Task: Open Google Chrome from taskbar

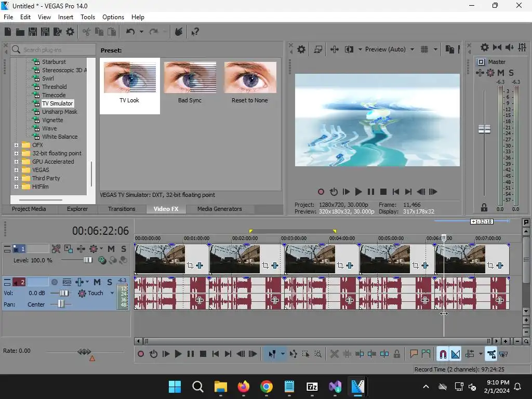Action: point(267,387)
